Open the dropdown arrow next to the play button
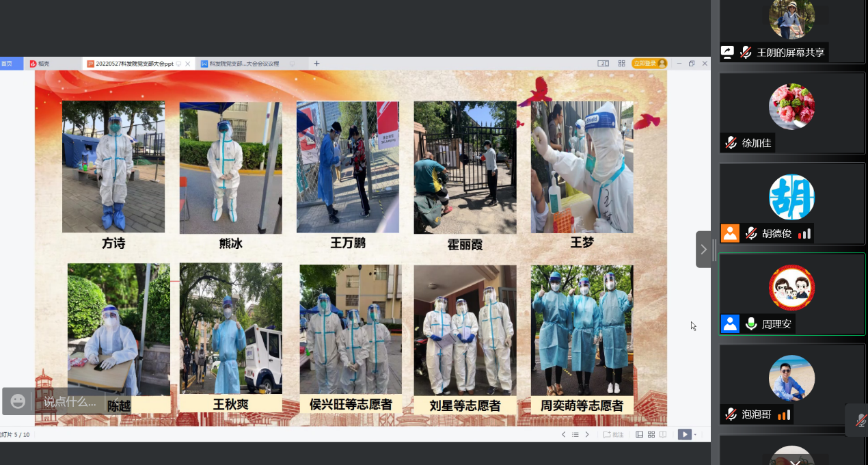 695,434
